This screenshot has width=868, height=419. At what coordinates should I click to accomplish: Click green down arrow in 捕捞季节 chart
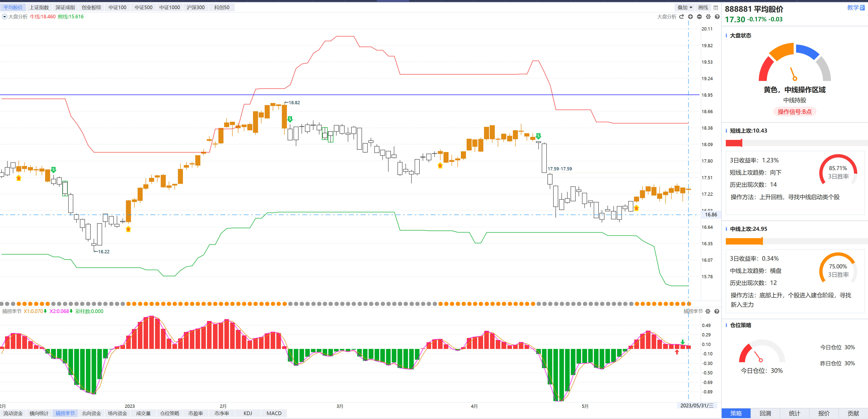[x=682, y=342]
